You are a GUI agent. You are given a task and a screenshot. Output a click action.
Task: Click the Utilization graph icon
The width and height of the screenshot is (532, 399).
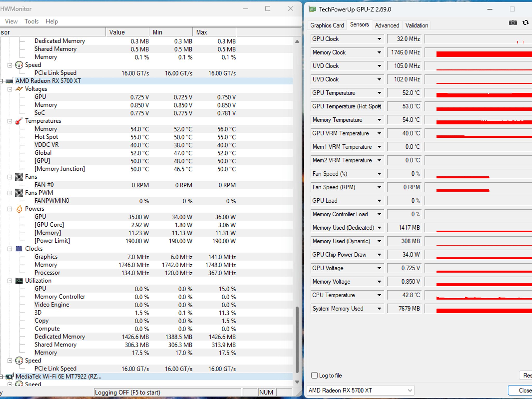click(19, 281)
